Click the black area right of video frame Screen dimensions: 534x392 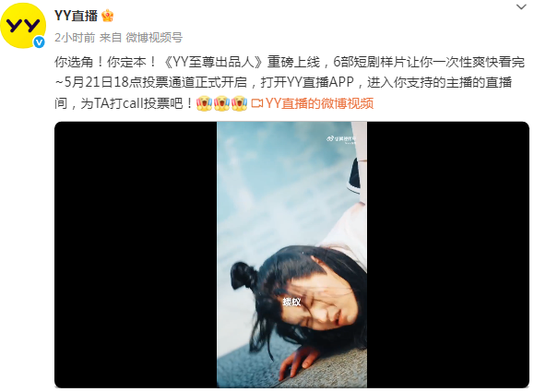click(448, 255)
